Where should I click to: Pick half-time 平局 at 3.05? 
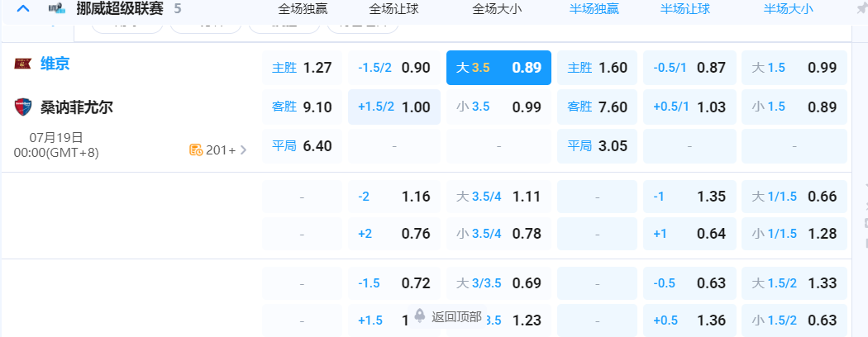[x=598, y=146]
